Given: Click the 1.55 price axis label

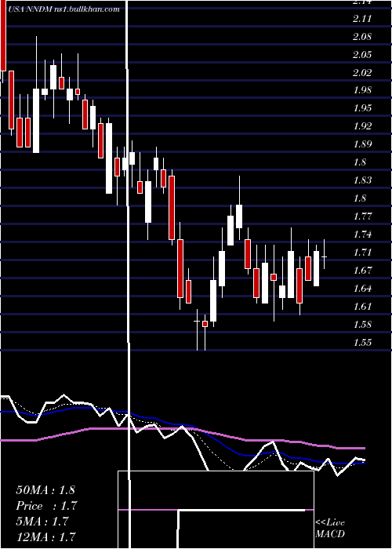Looking at the screenshot, I should 362,343.
